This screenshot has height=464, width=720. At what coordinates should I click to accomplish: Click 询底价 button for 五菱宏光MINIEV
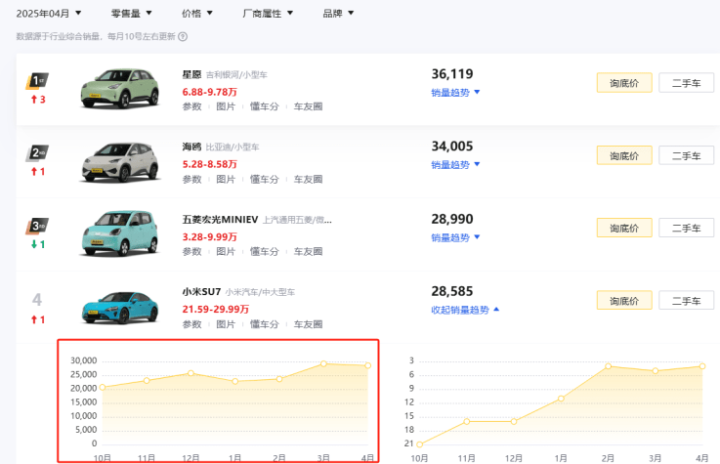[624, 228]
